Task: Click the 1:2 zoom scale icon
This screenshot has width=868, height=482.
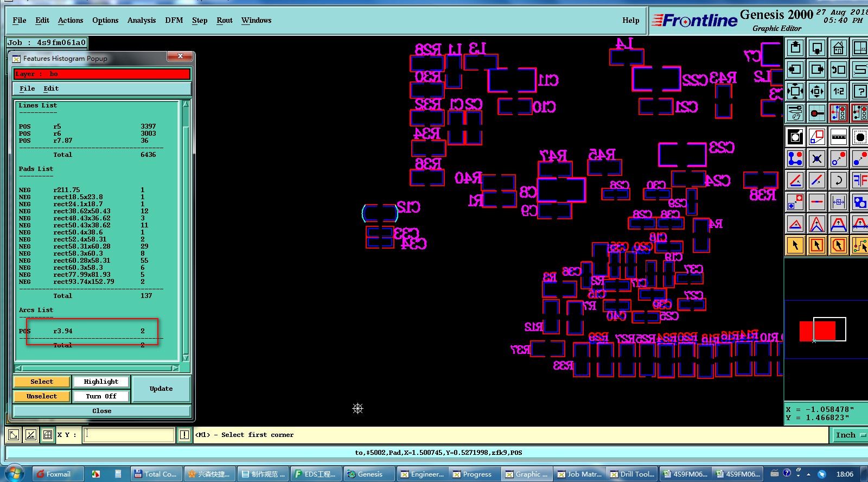Action: 838,91
